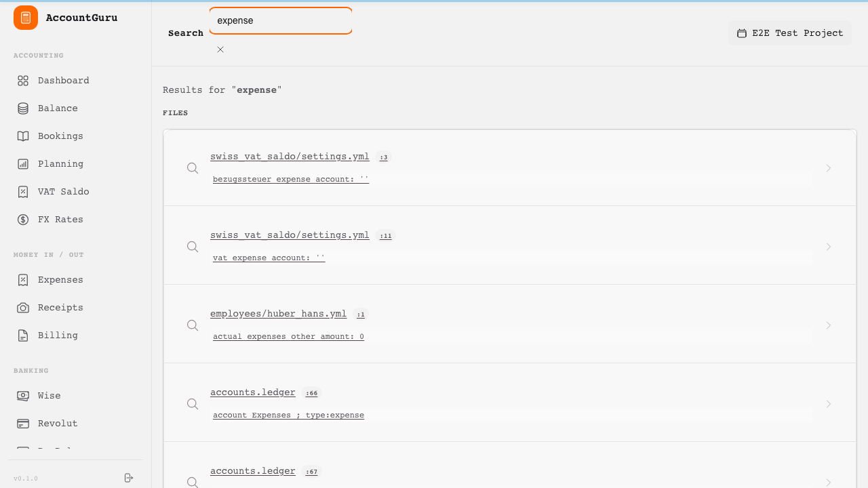Navigate to Expenses in the sidebar

60,280
